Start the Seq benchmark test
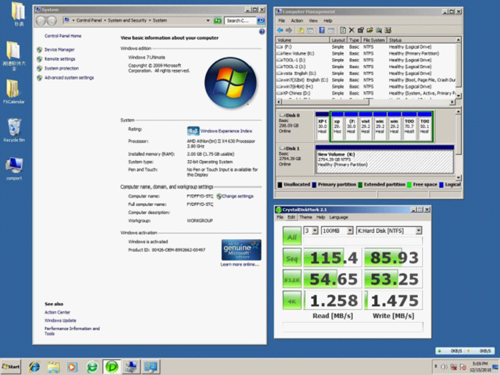The image size is (500, 375). point(292,258)
